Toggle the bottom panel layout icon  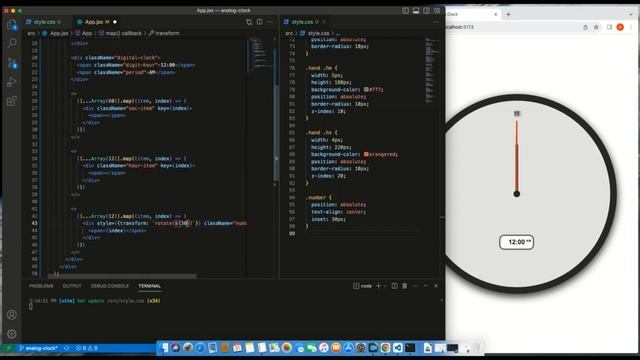[x=416, y=11]
